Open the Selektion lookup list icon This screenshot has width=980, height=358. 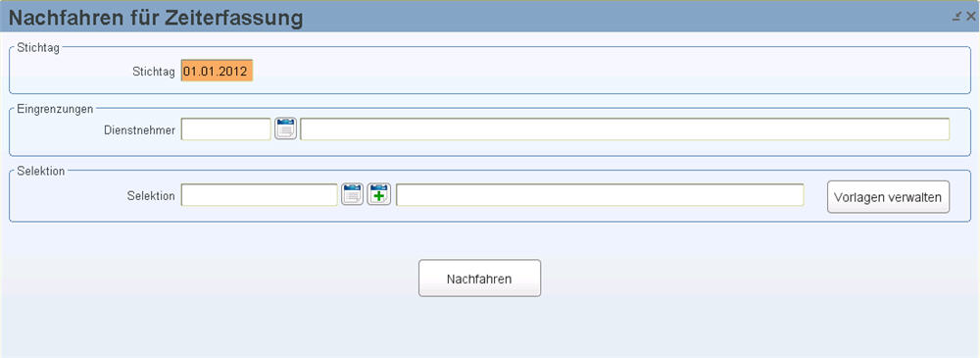pos(352,194)
